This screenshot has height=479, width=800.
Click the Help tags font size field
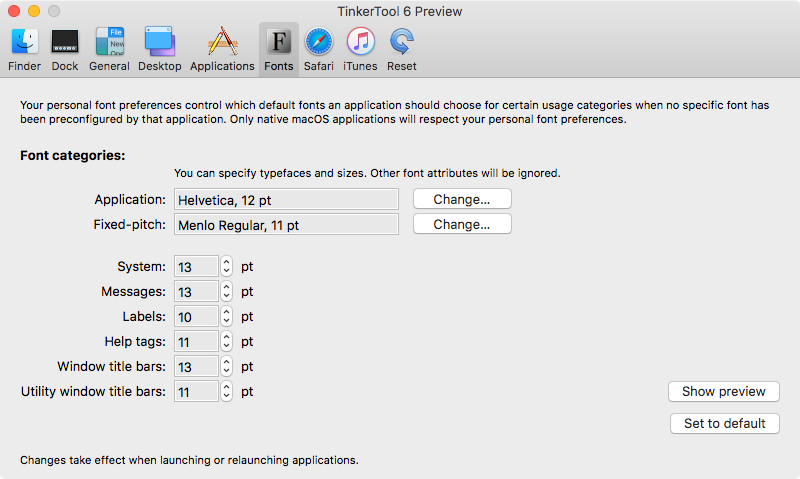(x=196, y=341)
